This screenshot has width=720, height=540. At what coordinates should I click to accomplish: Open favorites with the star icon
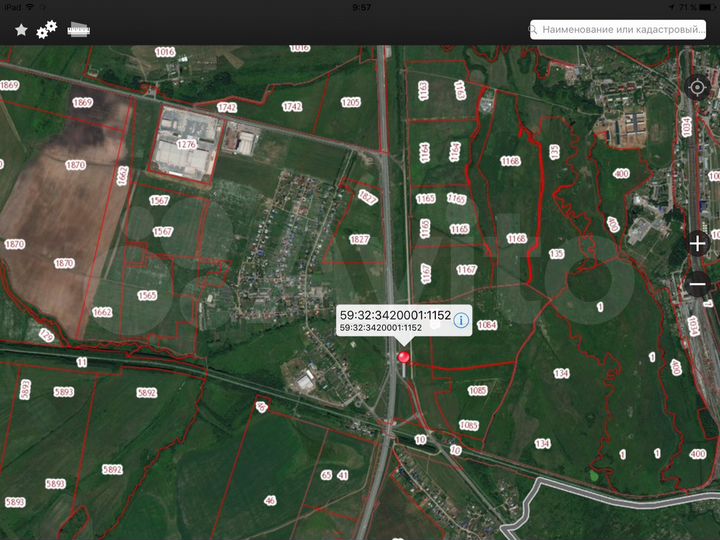click(x=20, y=30)
